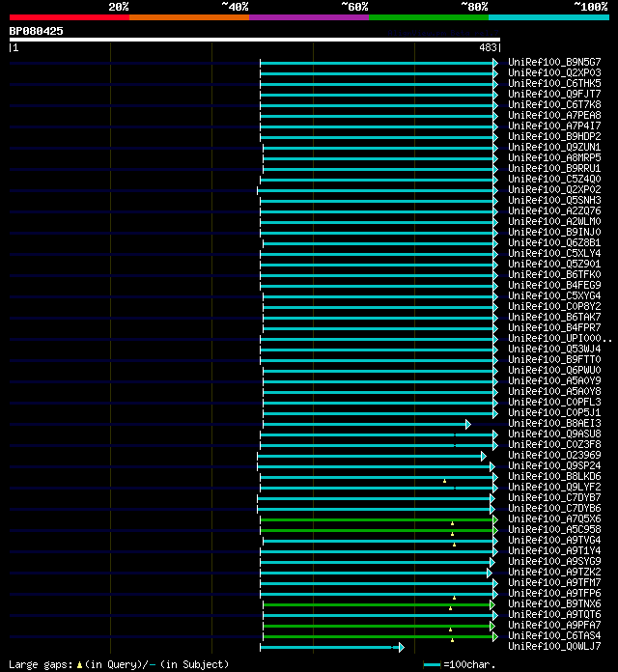618x672 pixels.
Task: Select the UniRef100_Q9ZUN1 label
Action: 554,147
